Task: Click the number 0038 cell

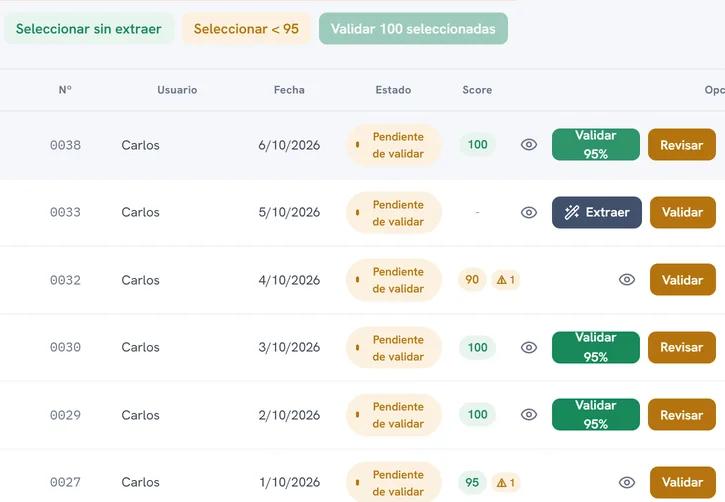Action: click(65, 145)
